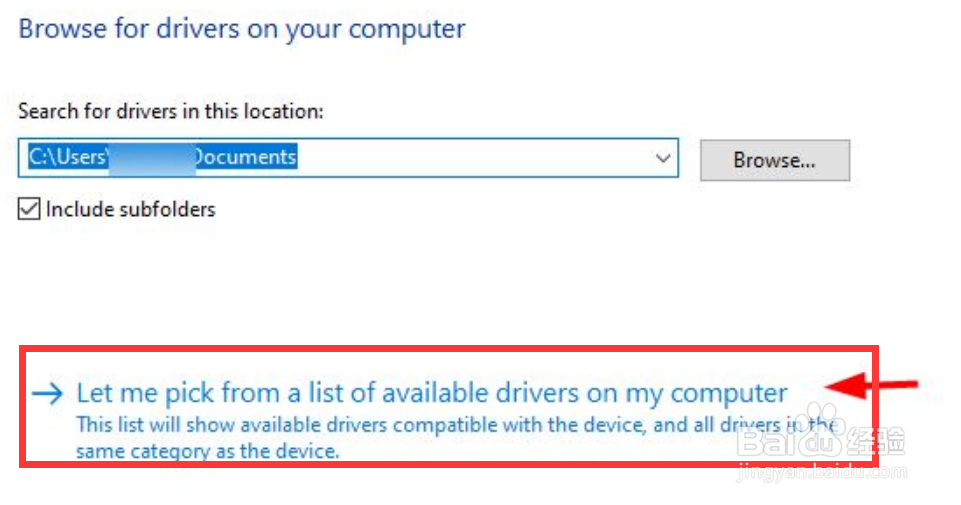This screenshot has width=961, height=505.
Task: Open Let me pick from a list link
Action: [x=432, y=393]
